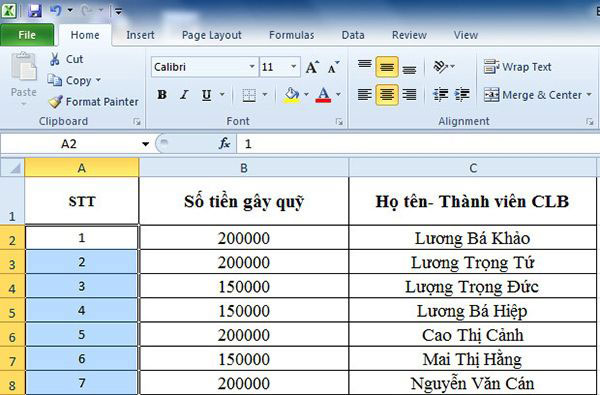Toggle Bold formatting
This screenshot has width=600, height=395.
coord(162,95)
